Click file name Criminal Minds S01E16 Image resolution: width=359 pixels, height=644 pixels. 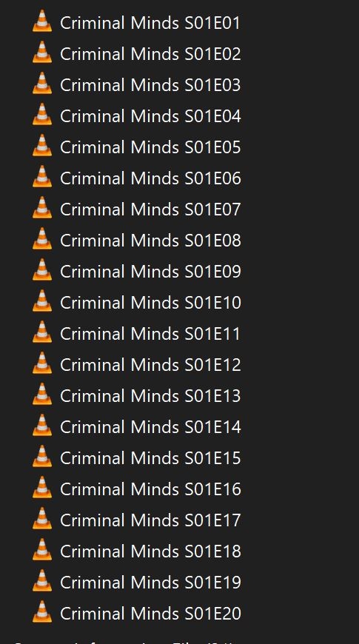coord(150,489)
